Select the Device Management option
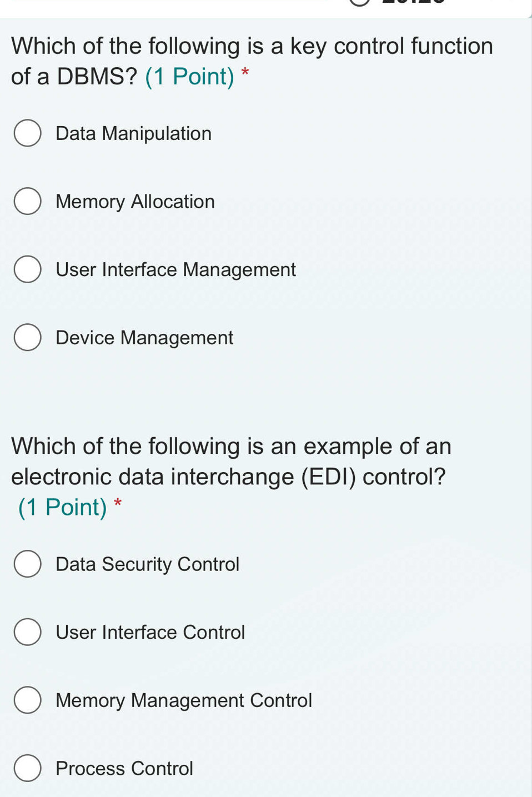The image size is (532, 797). click(27, 337)
